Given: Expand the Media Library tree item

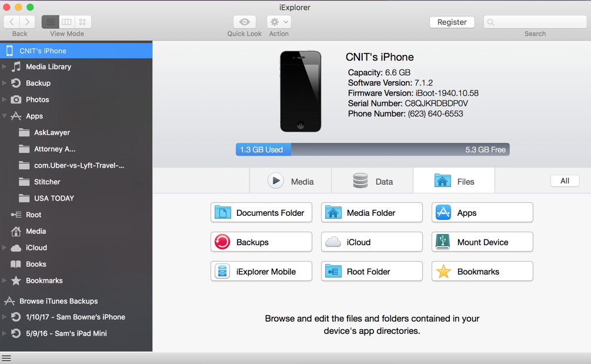Looking at the screenshot, I should (5, 66).
